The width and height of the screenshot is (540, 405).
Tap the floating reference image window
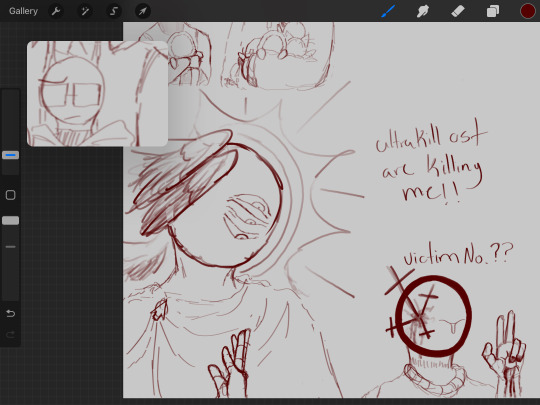(97, 94)
